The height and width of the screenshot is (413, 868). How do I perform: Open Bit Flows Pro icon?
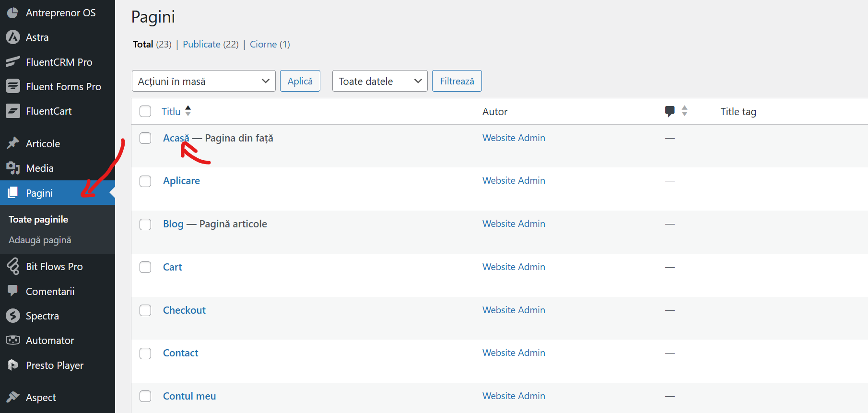point(13,267)
